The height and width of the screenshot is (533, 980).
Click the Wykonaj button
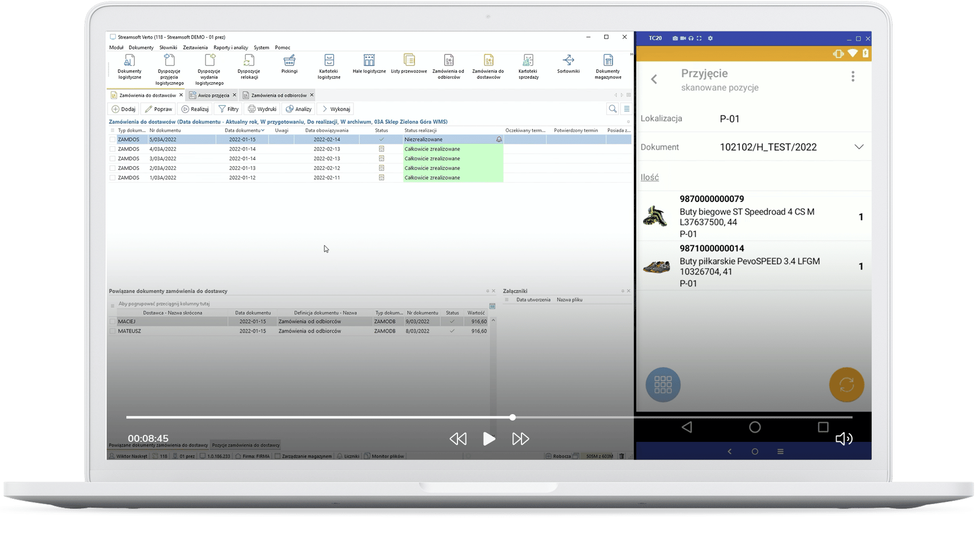click(x=336, y=109)
